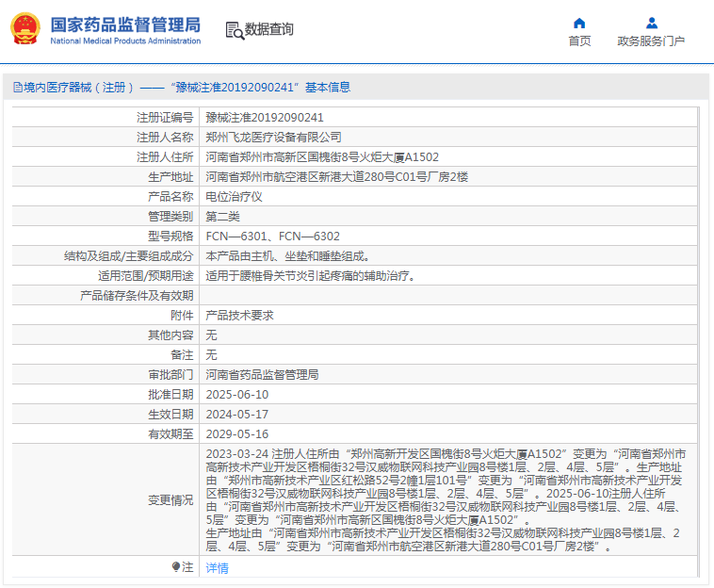Click the 变更情况 row label
This screenshot has width=714, height=588.
pos(170,500)
